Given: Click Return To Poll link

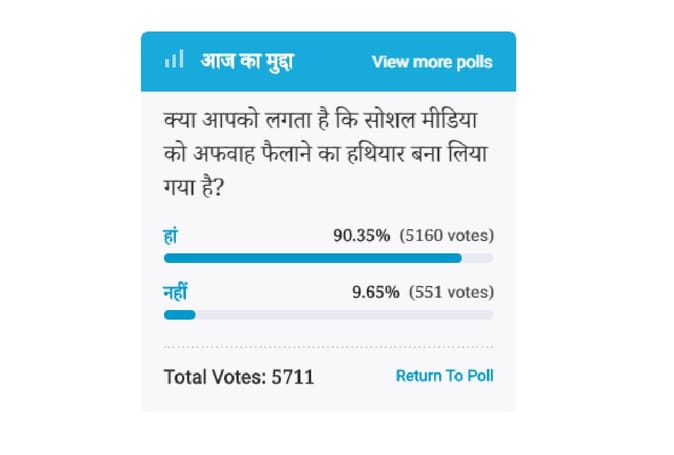Looking at the screenshot, I should coord(444,376).
